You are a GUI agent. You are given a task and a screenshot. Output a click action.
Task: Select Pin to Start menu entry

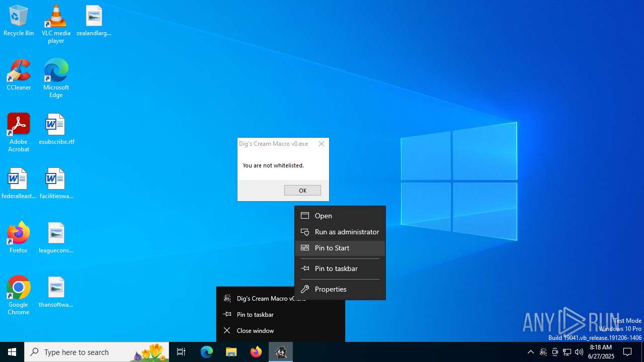tap(340, 248)
